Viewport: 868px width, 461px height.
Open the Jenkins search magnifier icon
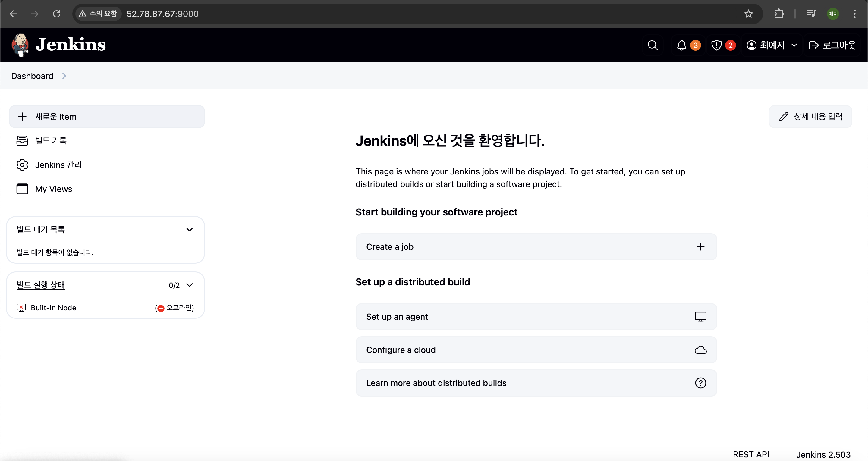click(653, 45)
